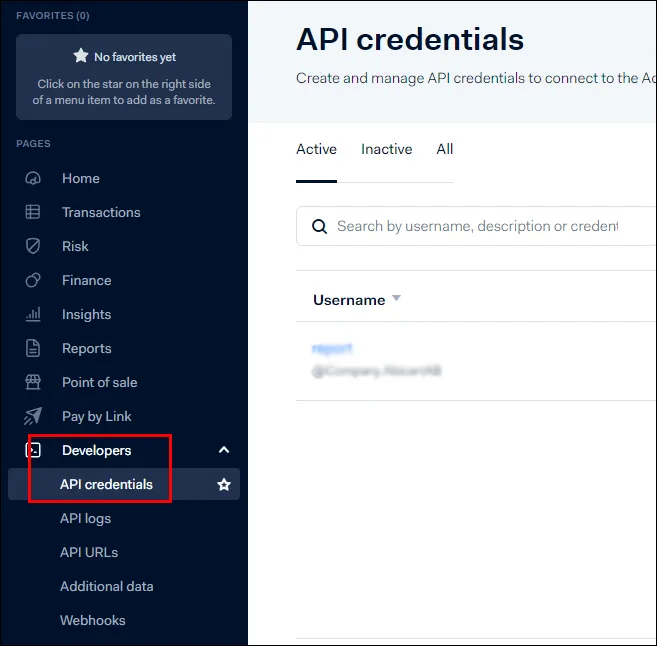Open the Home page icon
The height and width of the screenshot is (646, 657).
tap(33, 178)
